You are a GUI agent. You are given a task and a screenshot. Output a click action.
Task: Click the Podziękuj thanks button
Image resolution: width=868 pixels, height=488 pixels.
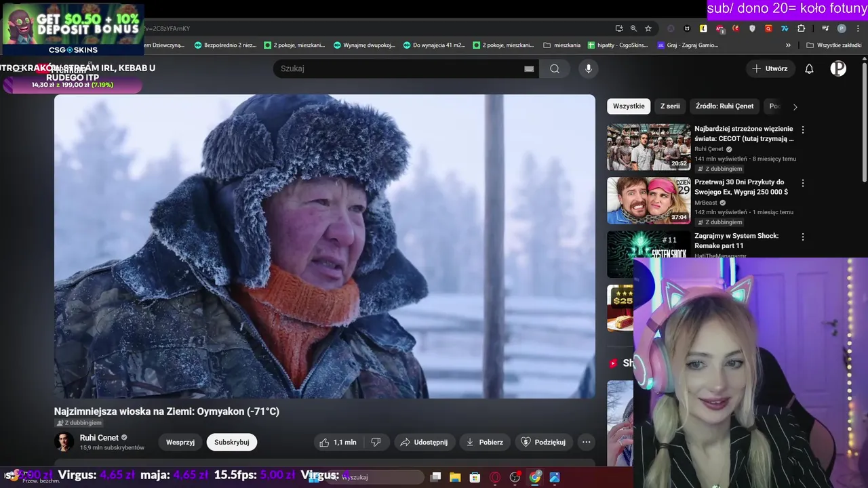pos(542,442)
